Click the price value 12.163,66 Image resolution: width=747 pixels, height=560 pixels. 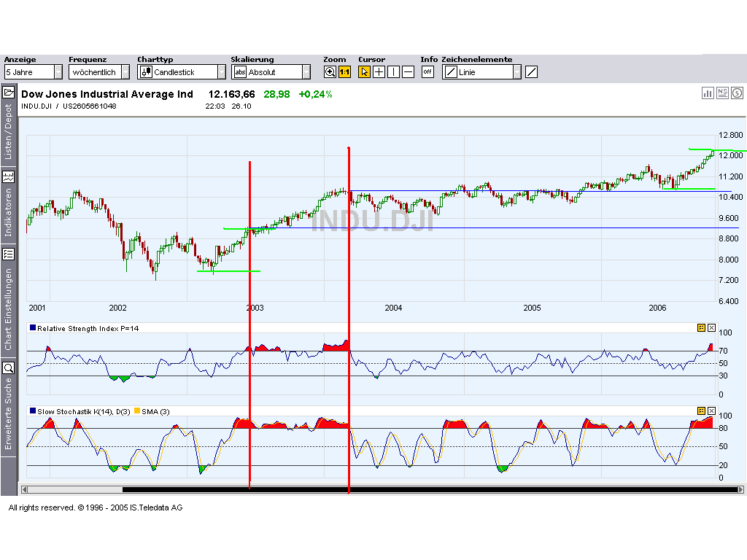[231, 94]
